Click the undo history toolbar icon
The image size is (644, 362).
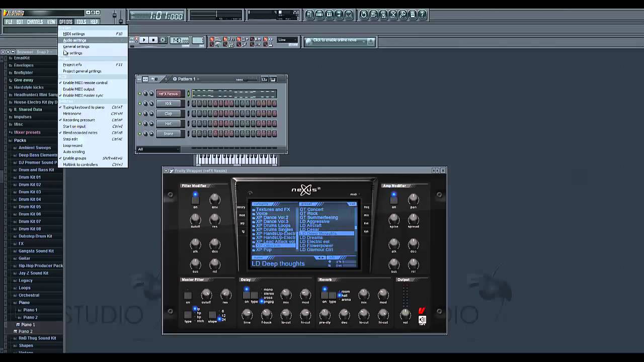click(x=364, y=15)
